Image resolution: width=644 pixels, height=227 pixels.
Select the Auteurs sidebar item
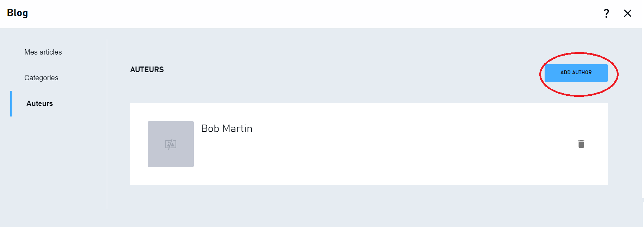pos(39,103)
